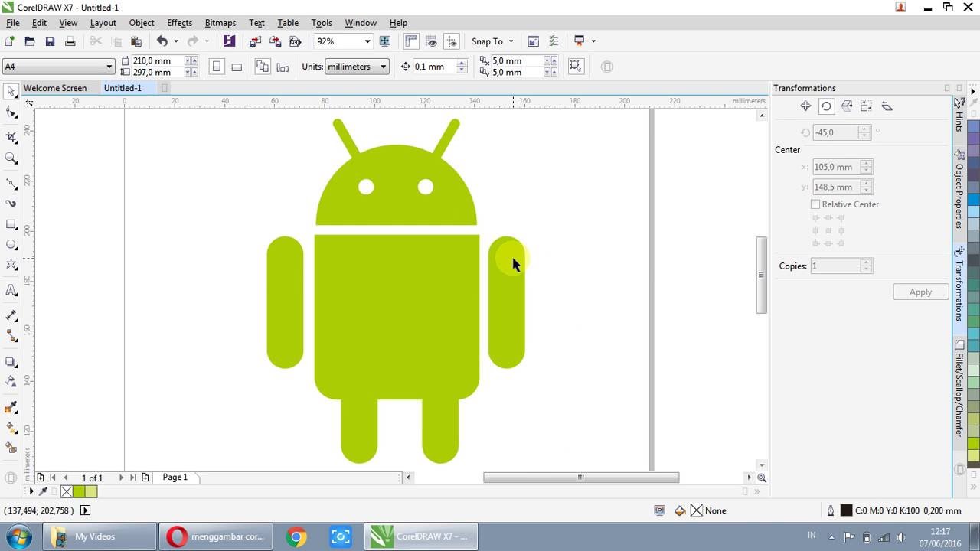This screenshot has width=980, height=551.
Task: Select the Parallel Dimension tool
Action: [11, 315]
